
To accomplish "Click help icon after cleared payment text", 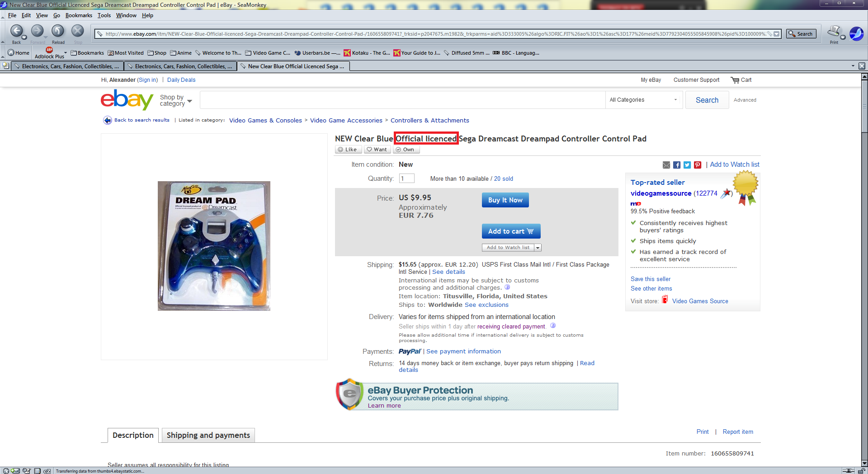I will pyautogui.click(x=553, y=325).
